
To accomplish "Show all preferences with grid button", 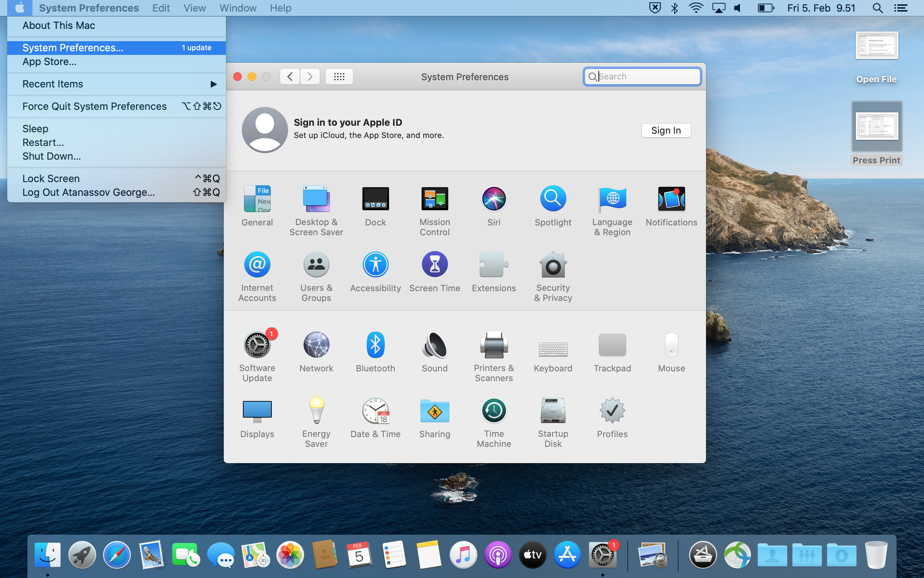I will (339, 77).
